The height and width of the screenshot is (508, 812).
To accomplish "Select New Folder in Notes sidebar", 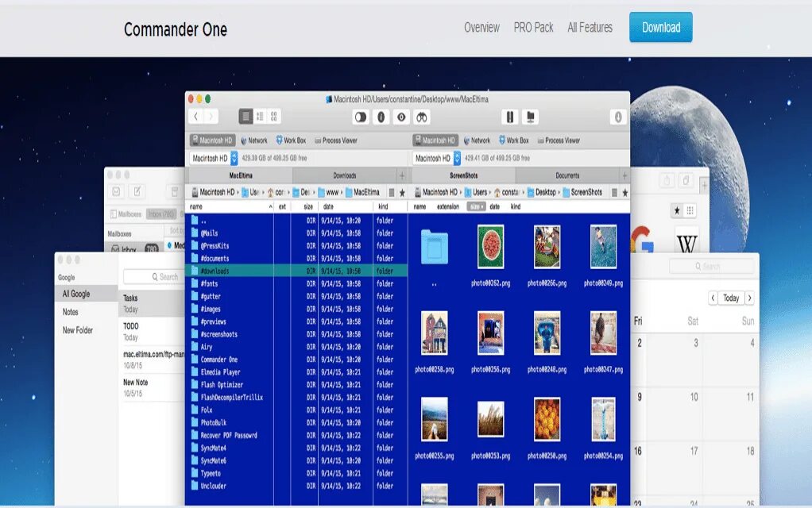I will pos(78,330).
